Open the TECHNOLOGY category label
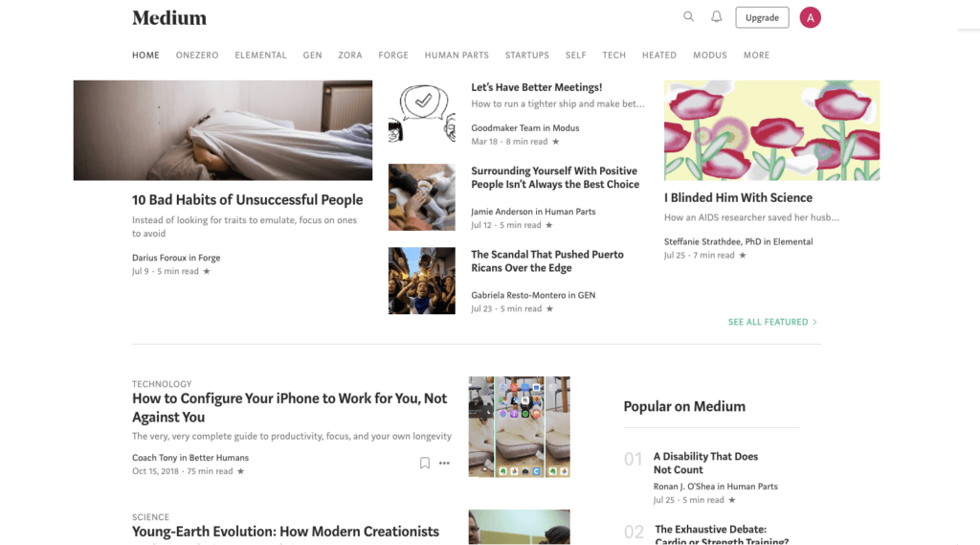Viewport: 980px width, 545px height. tap(162, 383)
